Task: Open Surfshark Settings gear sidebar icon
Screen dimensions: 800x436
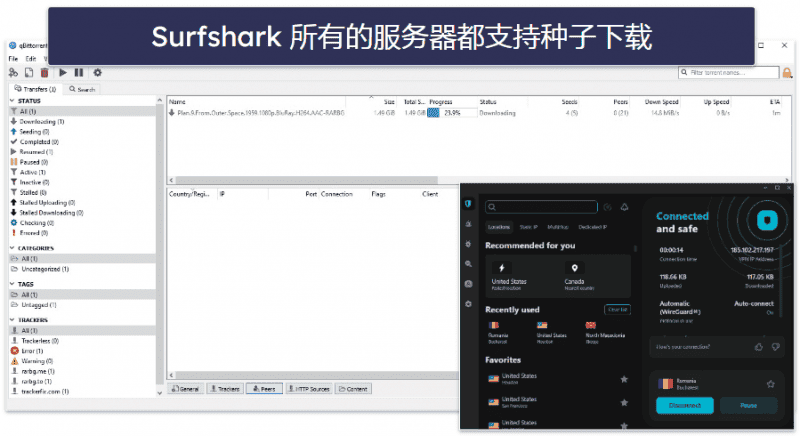Action: (x=468, y=304)
